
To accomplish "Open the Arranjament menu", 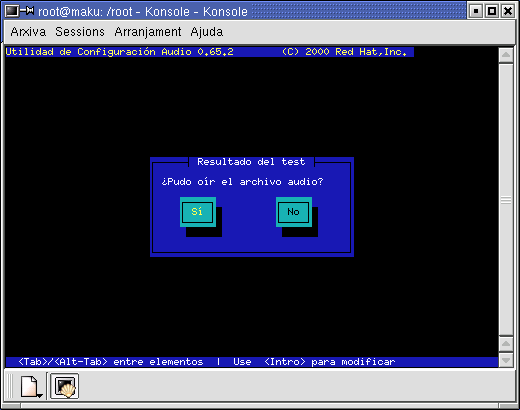I will pyautogui.click(x=148, y=32).
